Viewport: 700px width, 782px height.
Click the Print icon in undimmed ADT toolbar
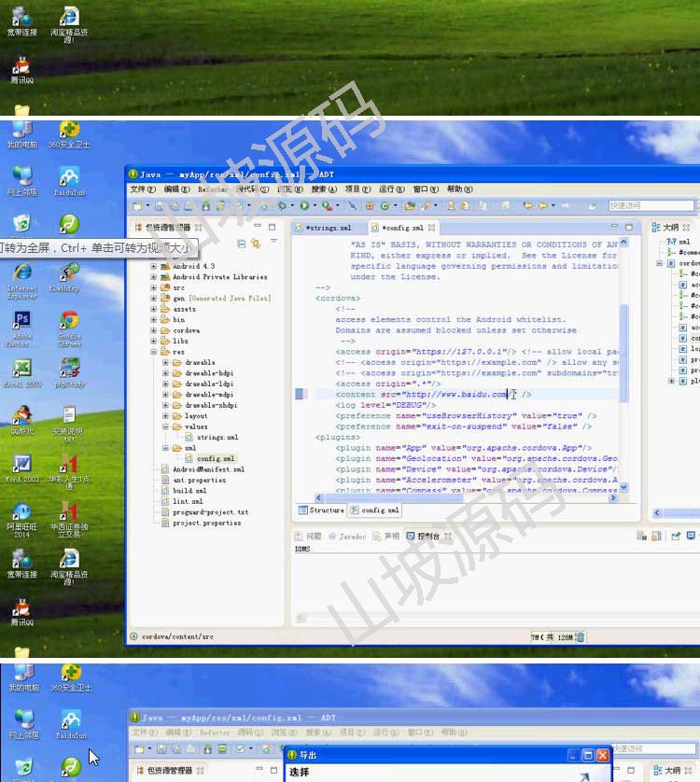[189, 205]
